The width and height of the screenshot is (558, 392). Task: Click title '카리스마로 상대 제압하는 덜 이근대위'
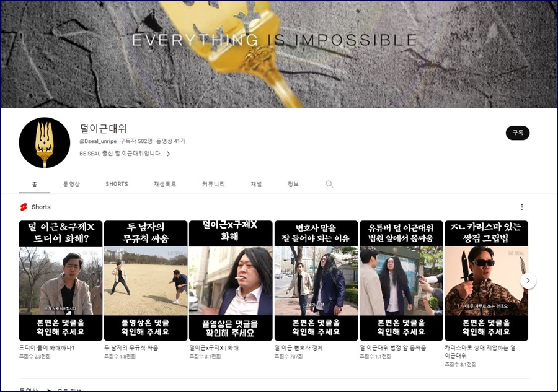[x=480, y=351]
